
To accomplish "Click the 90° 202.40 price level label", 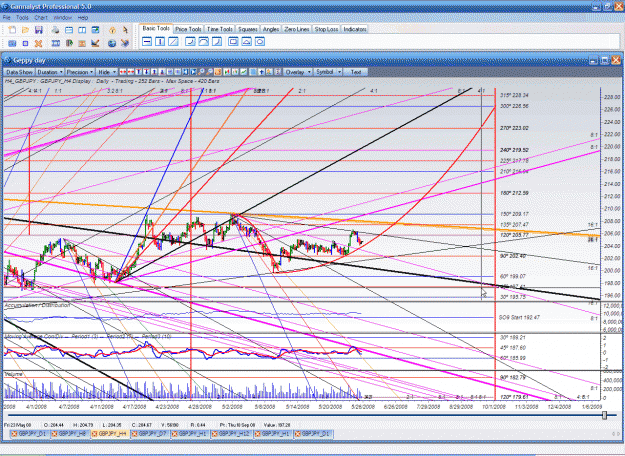I will click(513, 256).
